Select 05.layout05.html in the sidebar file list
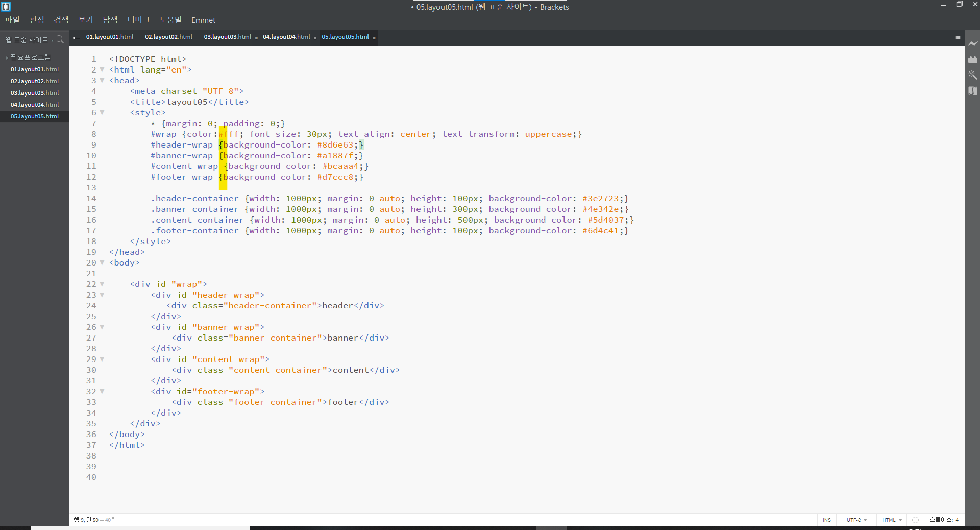This screenshot has width=980, height=530. 35,116
